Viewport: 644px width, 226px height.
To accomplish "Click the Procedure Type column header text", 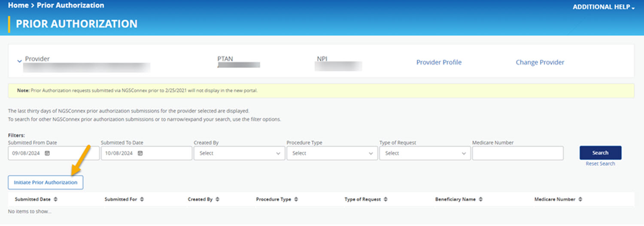I will pos(273,199).
